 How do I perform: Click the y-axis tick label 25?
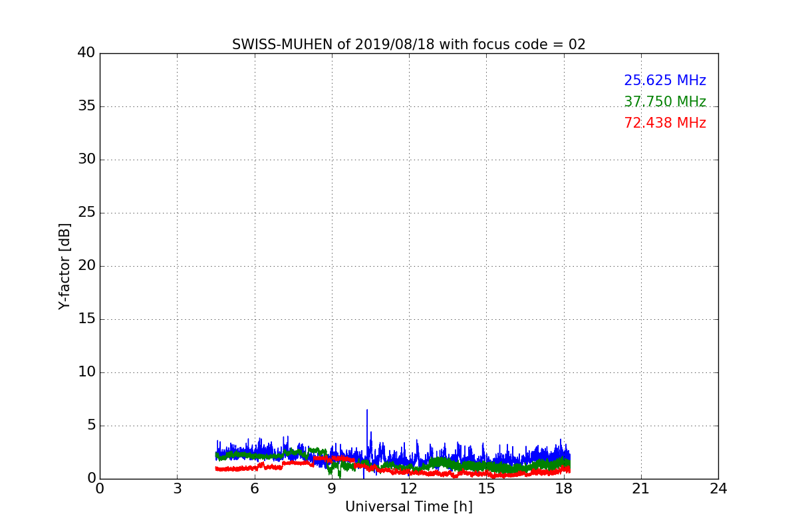[x=86, y=212]
